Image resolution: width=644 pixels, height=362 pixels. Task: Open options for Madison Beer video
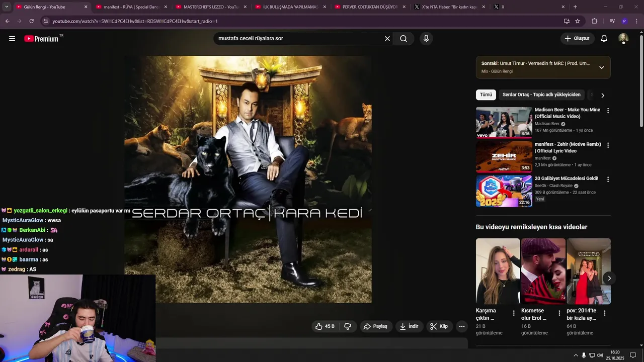(x=608, y=111)
